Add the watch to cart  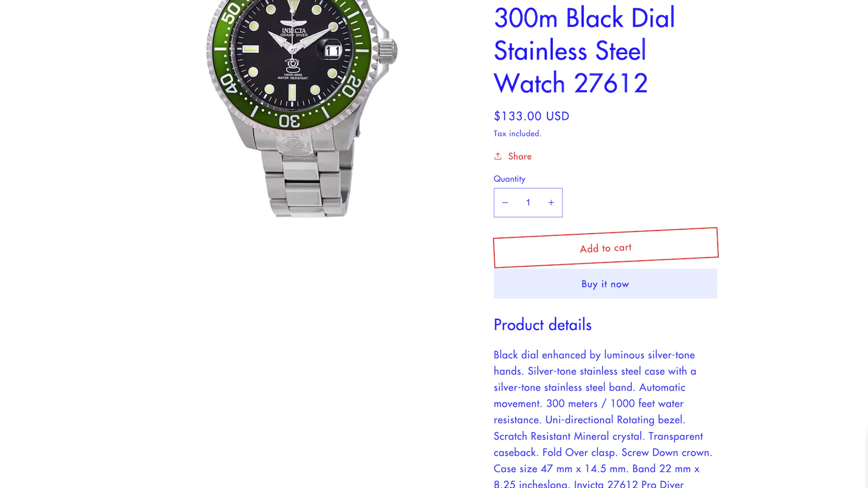pos(606,248)
